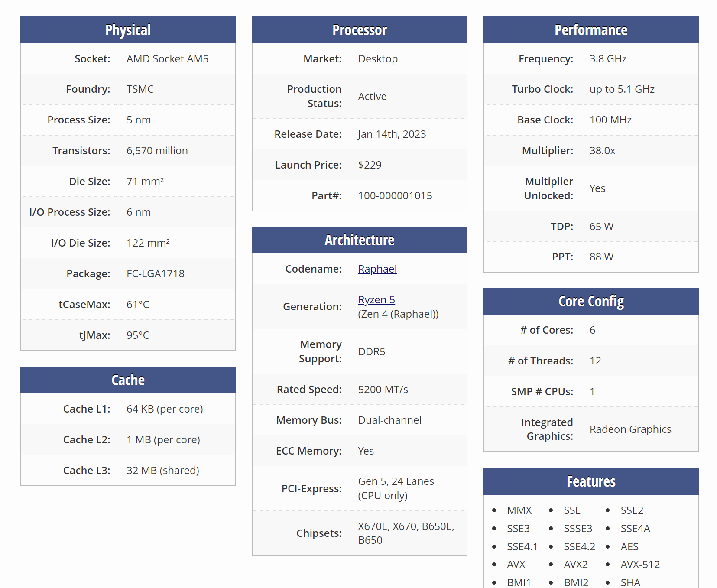Viewport: 717px width, 588px height.
Task: Select the 12 threads value
Action: point(595,361)
